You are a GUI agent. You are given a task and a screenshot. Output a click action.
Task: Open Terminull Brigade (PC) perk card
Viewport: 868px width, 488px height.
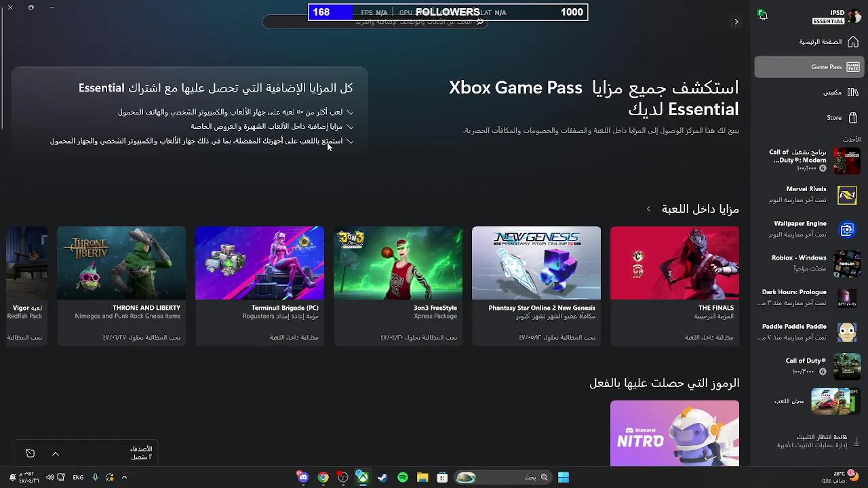pos(260,286)
